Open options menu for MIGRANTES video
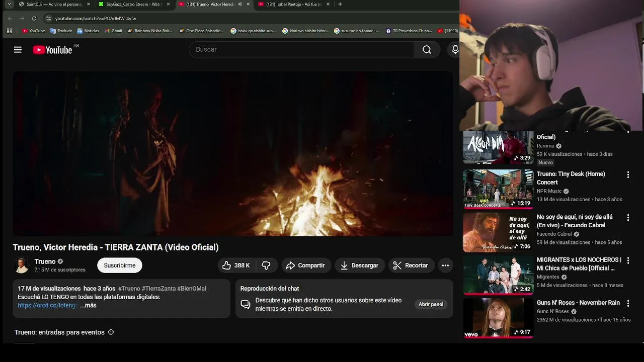The width and height of the screenshot is (644, 362). [628, 260]
